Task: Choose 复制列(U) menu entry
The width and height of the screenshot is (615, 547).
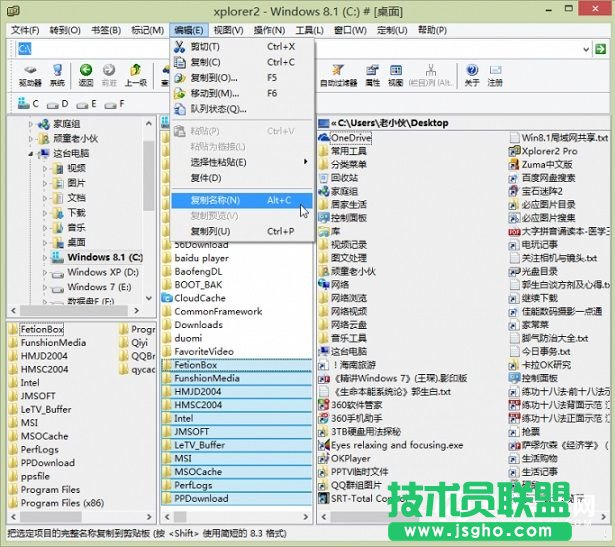Action: click(x=242, y=231)
